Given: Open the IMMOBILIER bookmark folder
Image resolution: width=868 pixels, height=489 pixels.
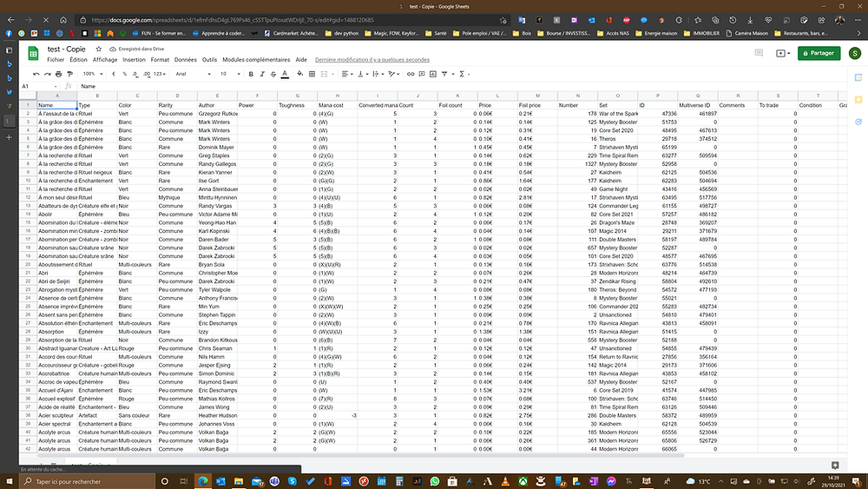Looking at the screenshot, I should (x=701, y=33).
